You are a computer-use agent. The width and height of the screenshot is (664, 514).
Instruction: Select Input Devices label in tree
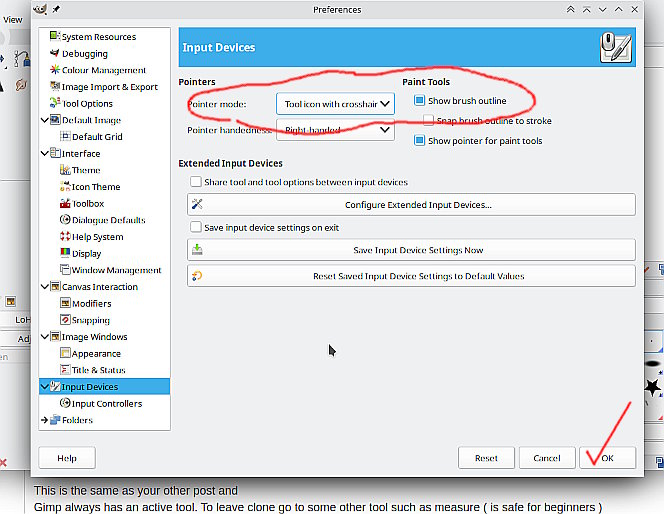[x=90, y=387]
